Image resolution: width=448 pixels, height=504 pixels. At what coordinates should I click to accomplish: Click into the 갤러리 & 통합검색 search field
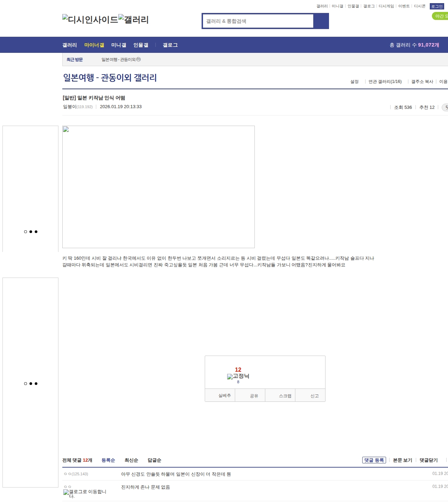(x=258, y=21)
